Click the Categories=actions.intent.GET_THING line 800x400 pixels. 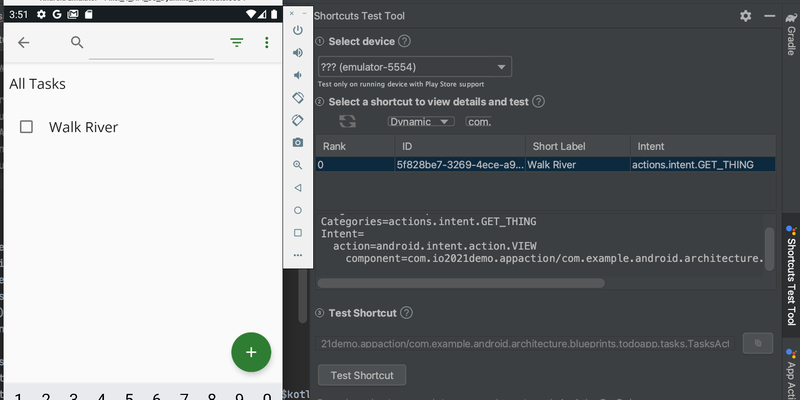tap(429, 221)
